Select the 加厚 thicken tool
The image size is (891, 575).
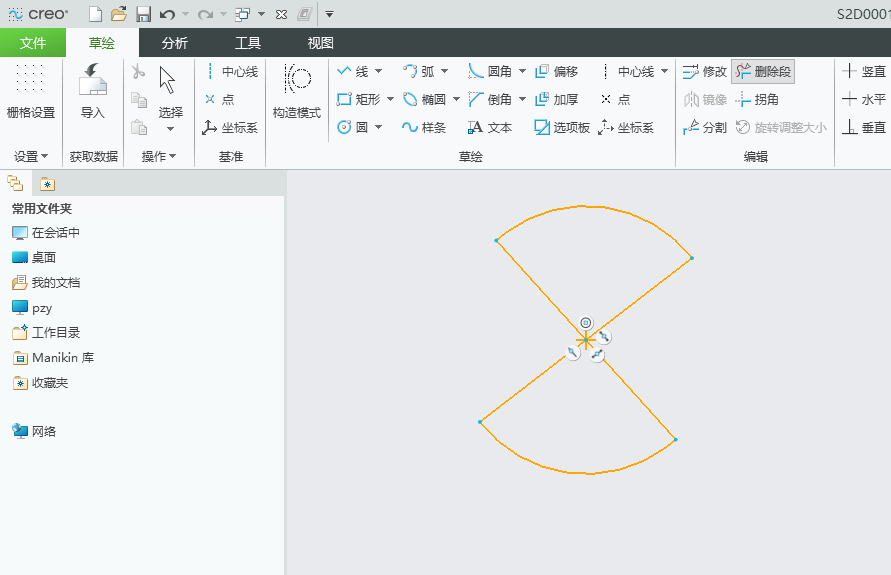[557, 99]
